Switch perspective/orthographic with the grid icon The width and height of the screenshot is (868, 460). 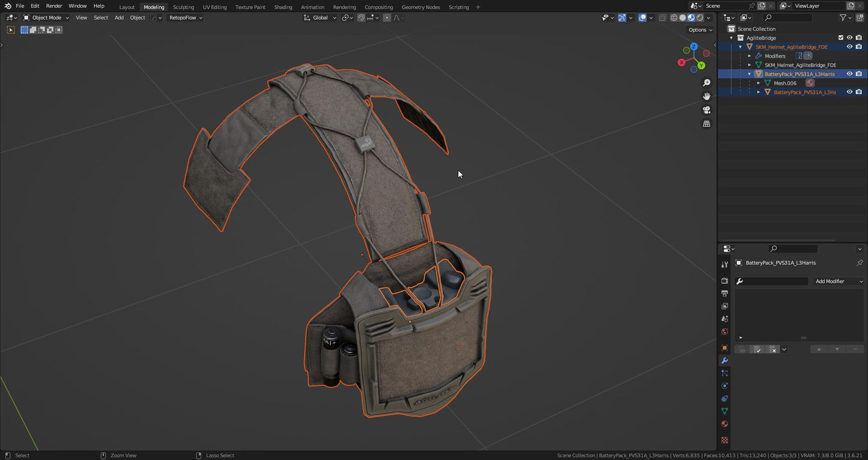706,124
